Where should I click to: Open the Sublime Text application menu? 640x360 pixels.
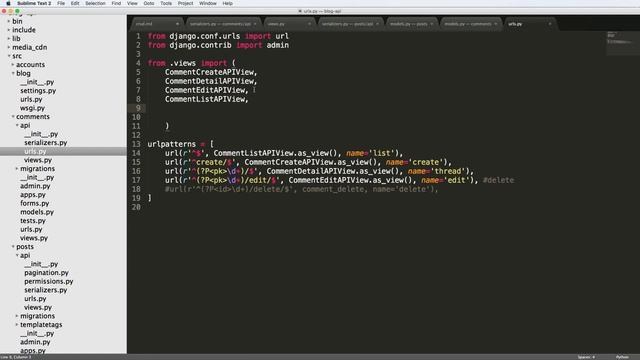point(34,3)
